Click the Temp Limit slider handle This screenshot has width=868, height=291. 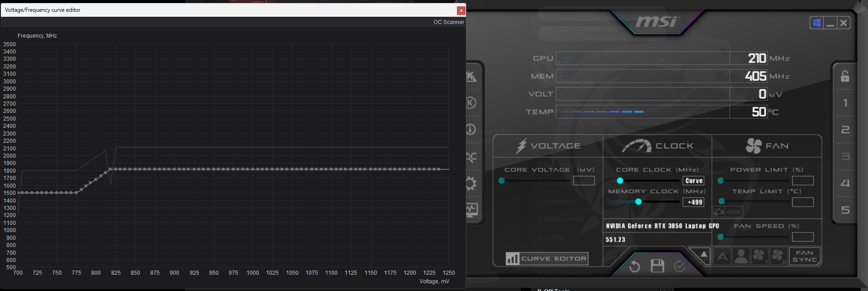pyautogui.click(x=722, y=201)
